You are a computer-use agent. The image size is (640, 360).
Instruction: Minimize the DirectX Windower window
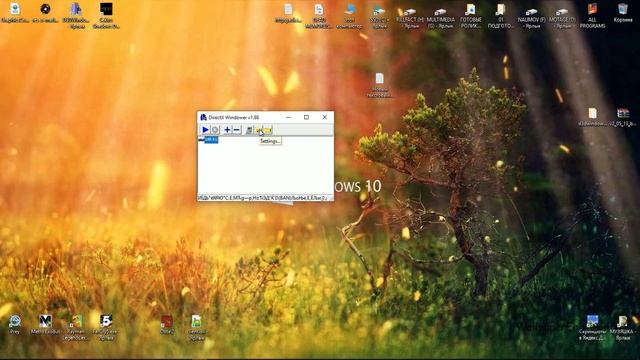coord(288,117)
